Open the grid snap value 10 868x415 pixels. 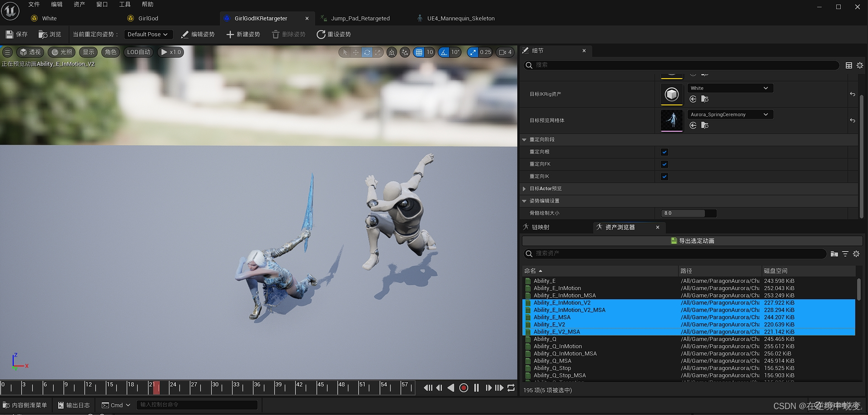pyautogui.click(x=430, y=52)
